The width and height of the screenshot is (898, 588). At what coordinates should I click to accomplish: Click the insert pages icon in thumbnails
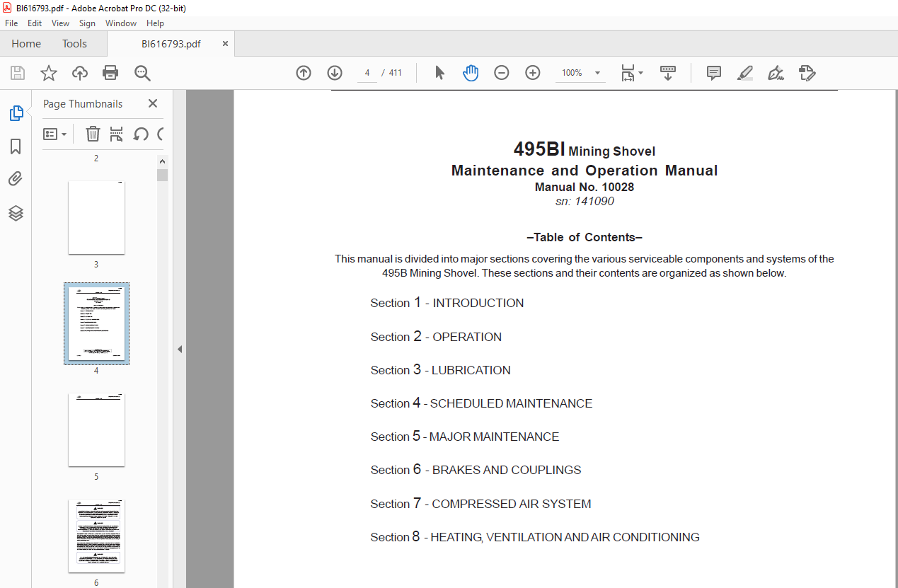[x=117, y=134]
